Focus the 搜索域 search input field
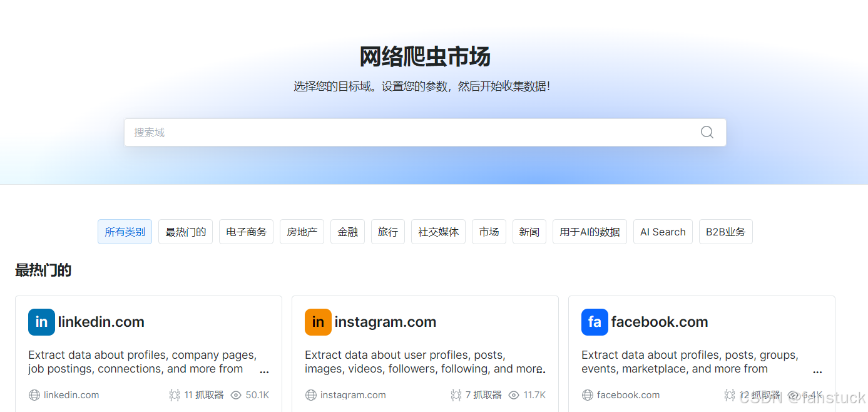The image size is (868, 412). 425,133
